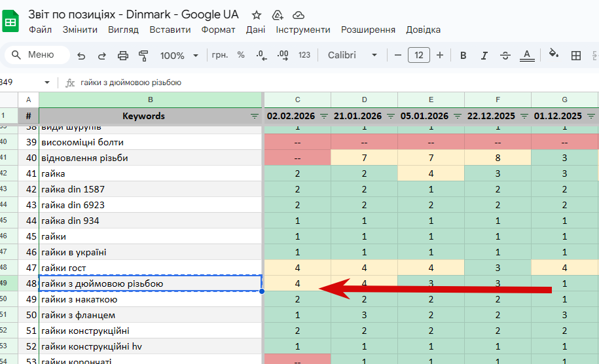Open the borders tool icon
599x364 pixels.
576,56
